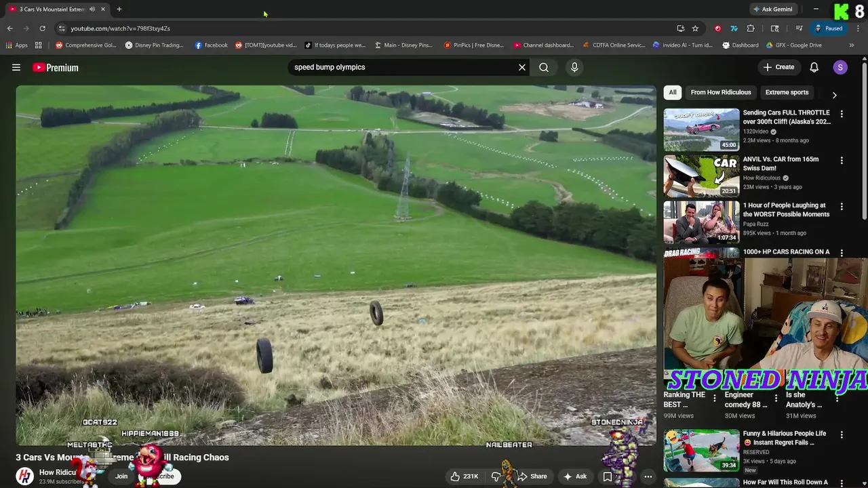Open the invideo AI bookmark
Image resolution: width=868 pixels, height=488 pixels.
pos(682,45)
